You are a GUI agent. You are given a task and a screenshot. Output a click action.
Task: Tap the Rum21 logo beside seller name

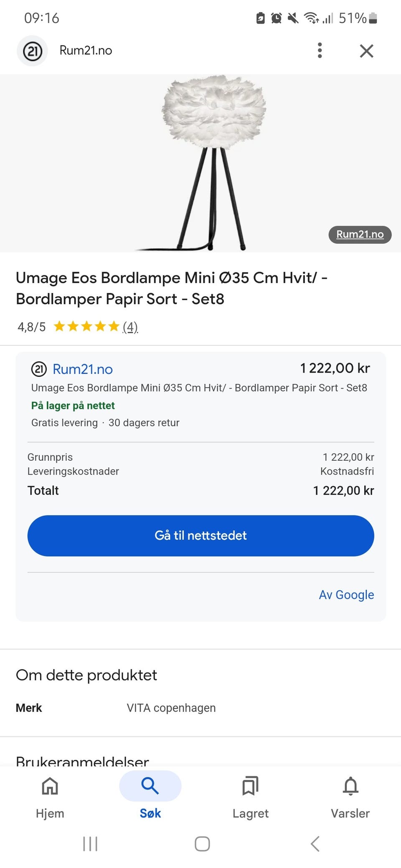pos(39,369)
